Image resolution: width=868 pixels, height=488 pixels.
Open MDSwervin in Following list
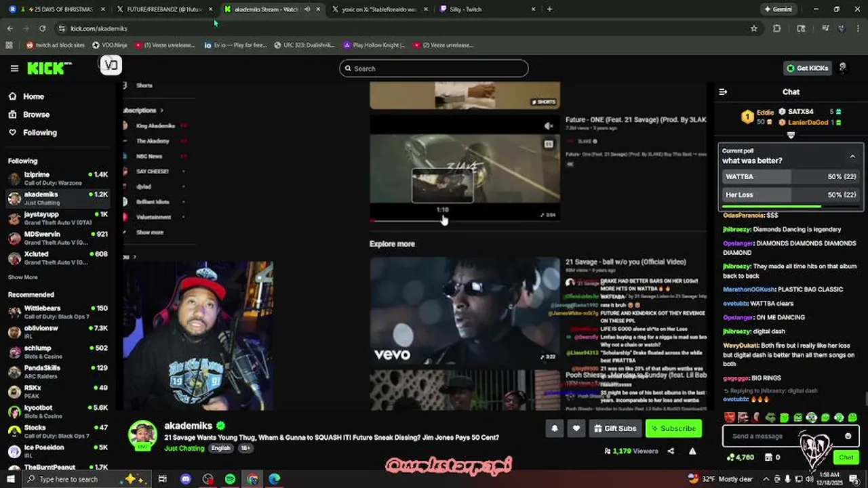pyautogui.click(x=58, y=238)
